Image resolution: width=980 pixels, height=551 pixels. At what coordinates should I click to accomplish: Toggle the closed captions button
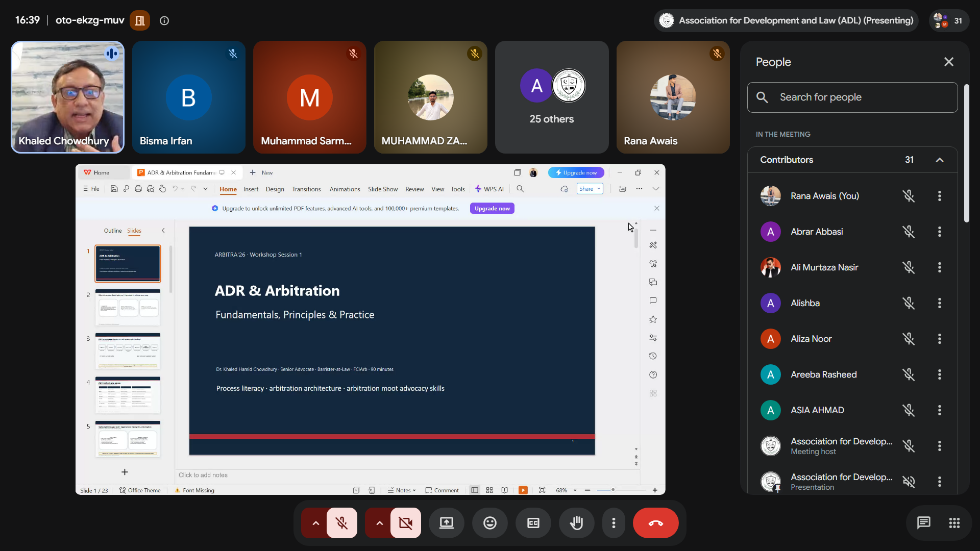[533, 523]
